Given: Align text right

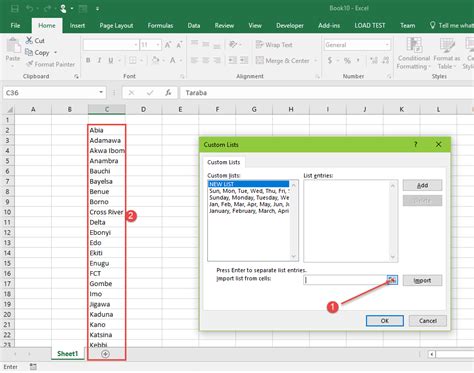Looking at the screenshot, I should click(x=217, y=60).
